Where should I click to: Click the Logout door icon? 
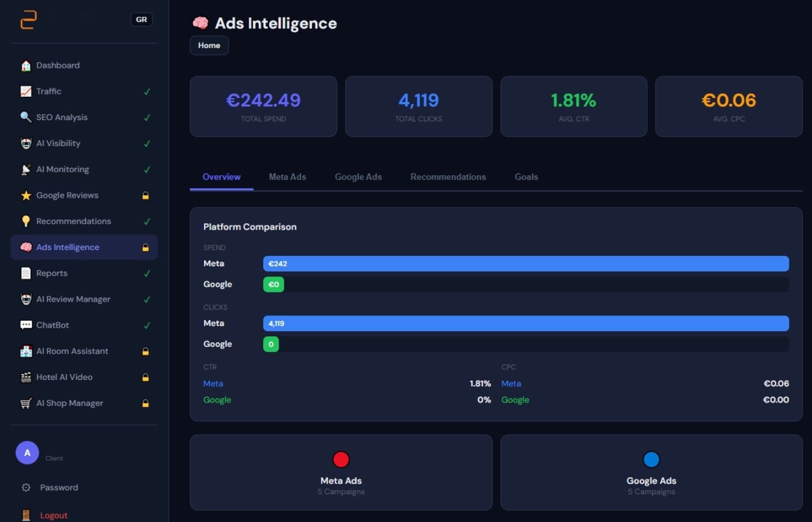(x=26, y=515)
